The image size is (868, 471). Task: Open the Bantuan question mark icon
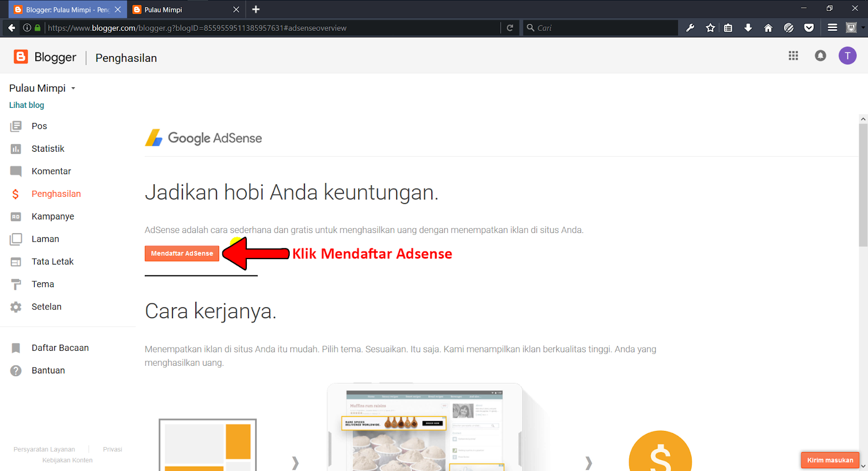pos(16,371)
